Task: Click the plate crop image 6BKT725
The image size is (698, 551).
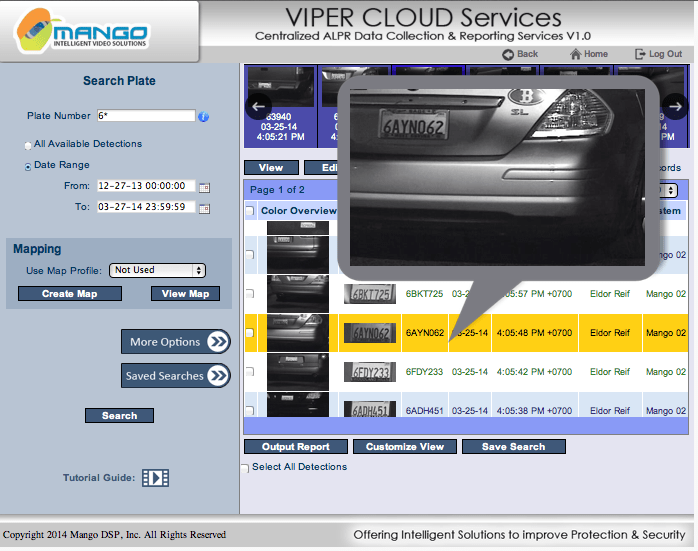Action: [370, 294]
